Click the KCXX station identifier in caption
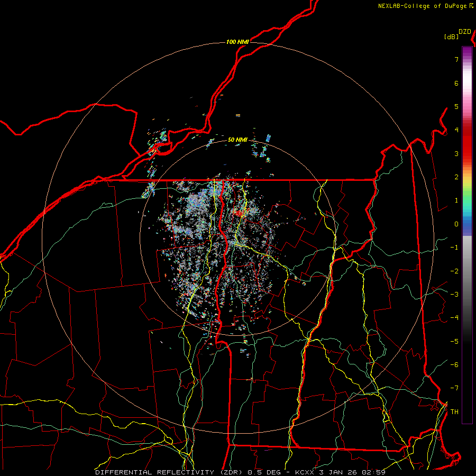The height and width of the screenshot is (476, 476). click(x=305, y=472)
